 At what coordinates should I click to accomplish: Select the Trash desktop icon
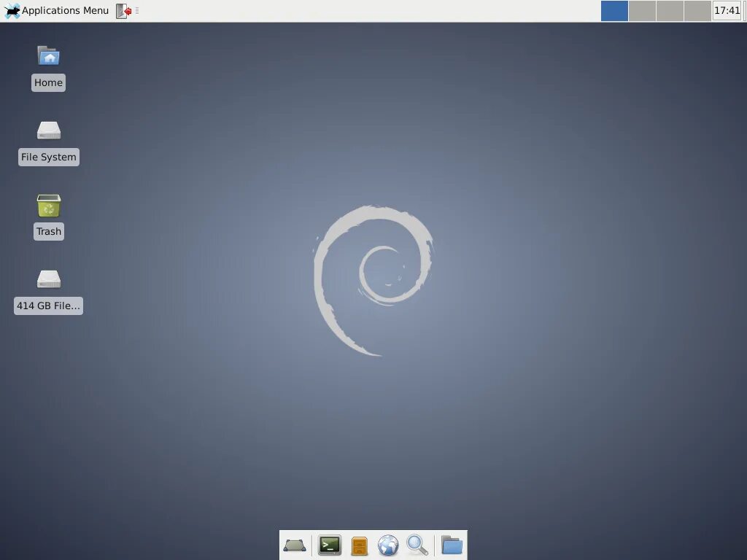coord(49,205)
